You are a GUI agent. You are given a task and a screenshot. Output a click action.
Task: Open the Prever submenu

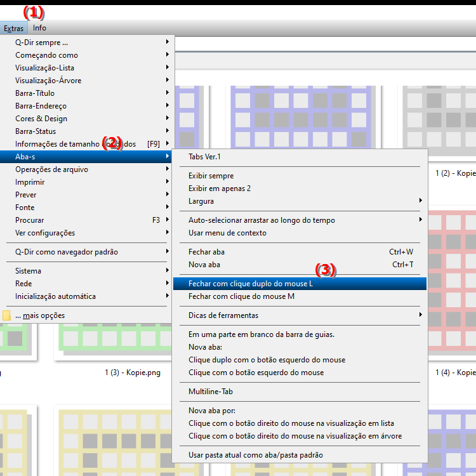tap(86, 195)
